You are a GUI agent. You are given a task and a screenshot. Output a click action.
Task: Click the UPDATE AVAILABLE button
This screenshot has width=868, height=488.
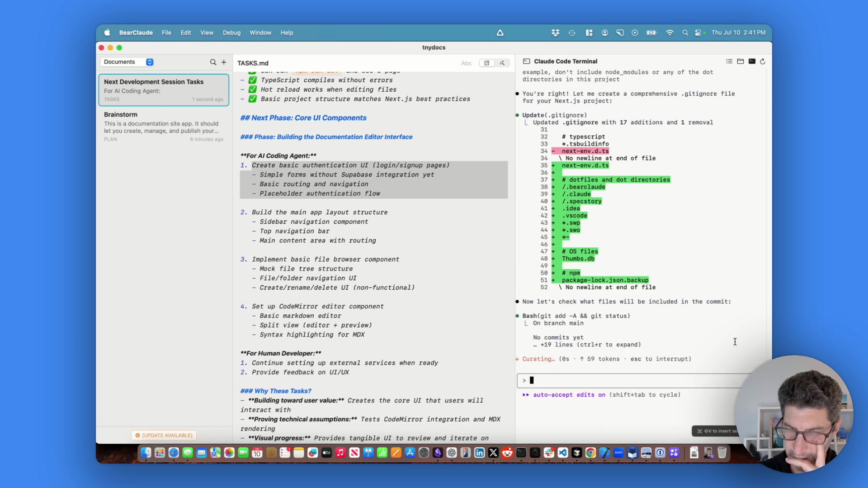point(164,435)
